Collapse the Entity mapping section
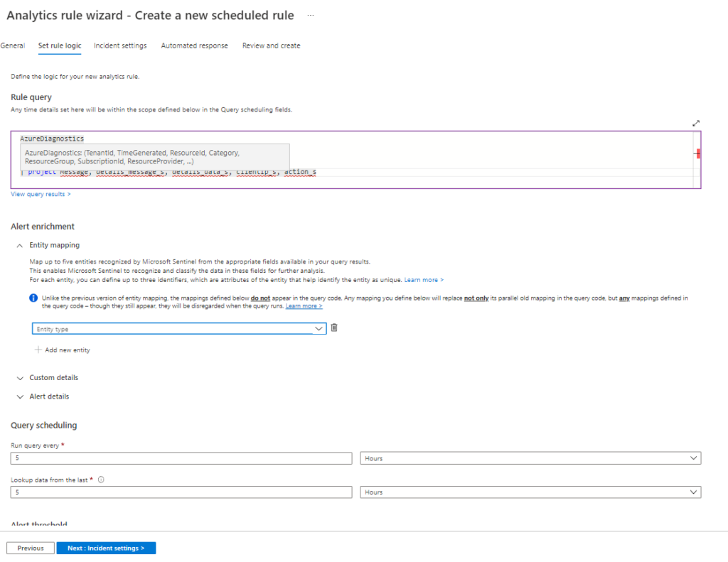This screenshot has width=728, height=562. point(19,244)
